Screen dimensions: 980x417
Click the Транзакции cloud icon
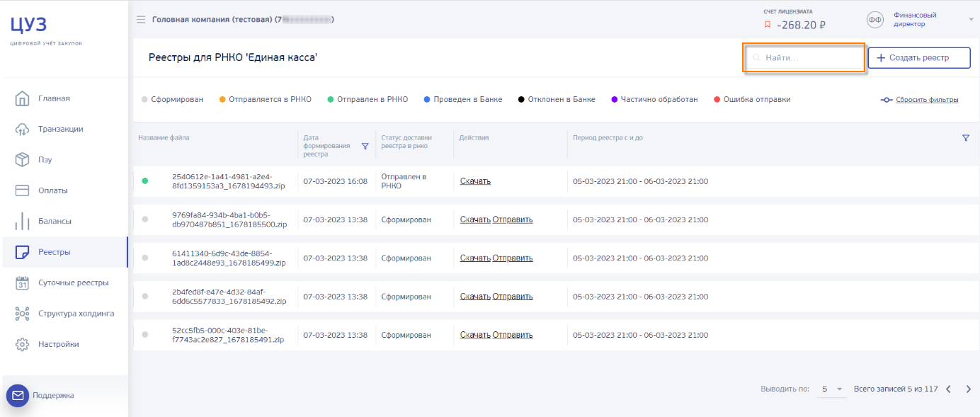click(x=22, y=129)
